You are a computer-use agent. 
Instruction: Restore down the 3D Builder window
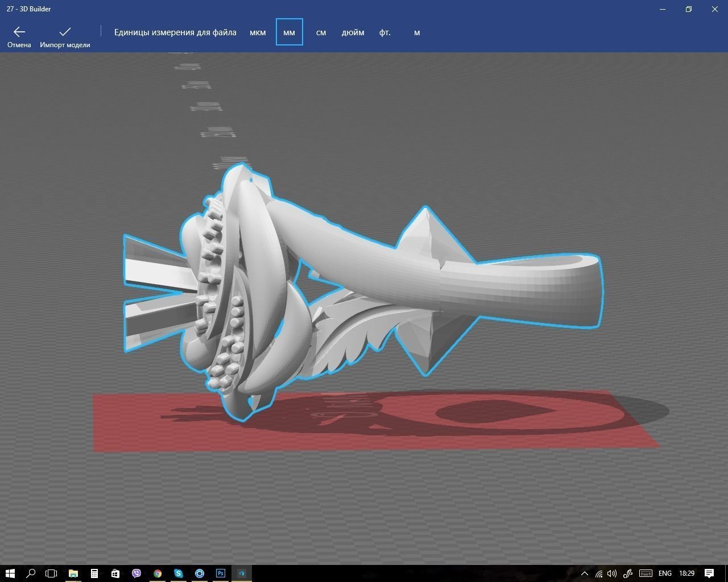[689, 9]
